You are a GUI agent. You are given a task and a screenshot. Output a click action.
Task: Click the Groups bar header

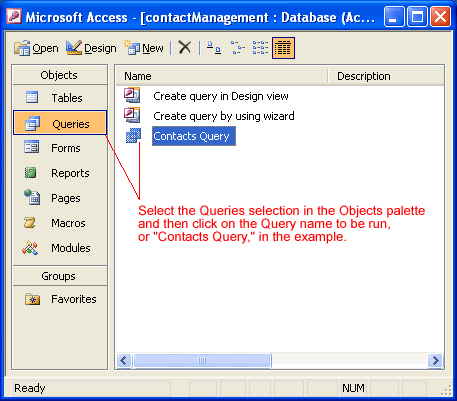[x=60, y=276]
